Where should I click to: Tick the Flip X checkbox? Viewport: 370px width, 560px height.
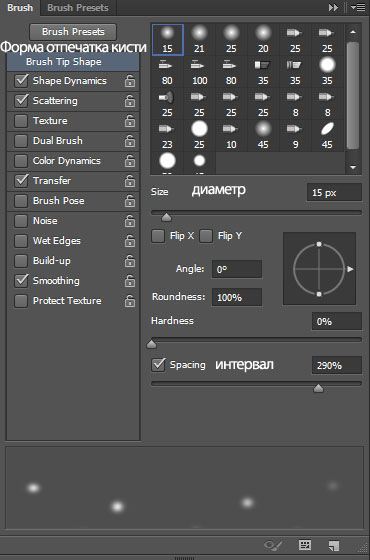158,236
